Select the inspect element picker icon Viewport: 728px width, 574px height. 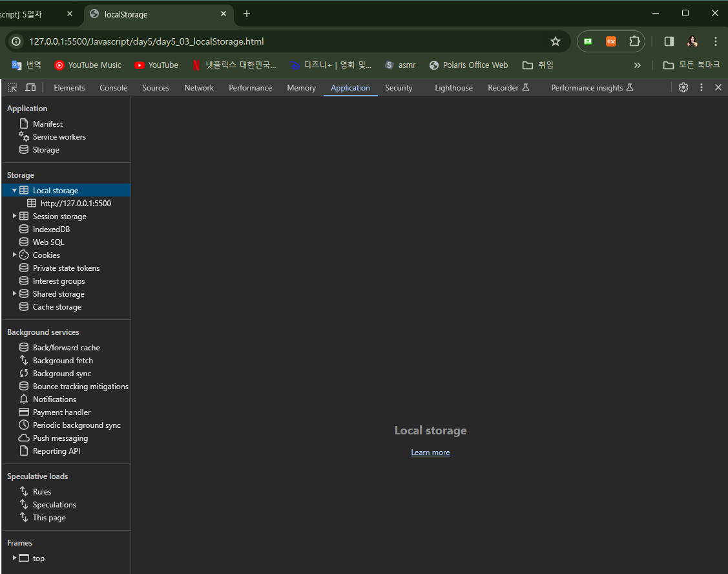[12, 87]
